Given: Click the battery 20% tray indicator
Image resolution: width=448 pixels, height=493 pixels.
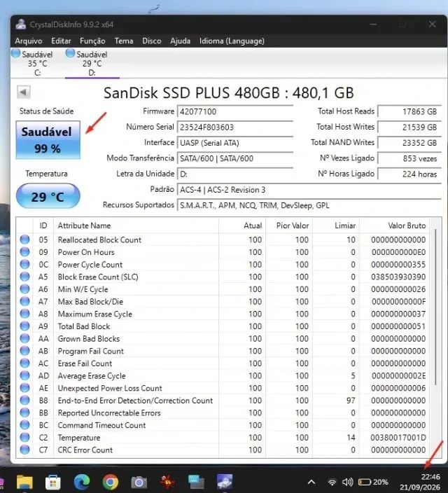Looking at the screenshot, I should [373, 482].
